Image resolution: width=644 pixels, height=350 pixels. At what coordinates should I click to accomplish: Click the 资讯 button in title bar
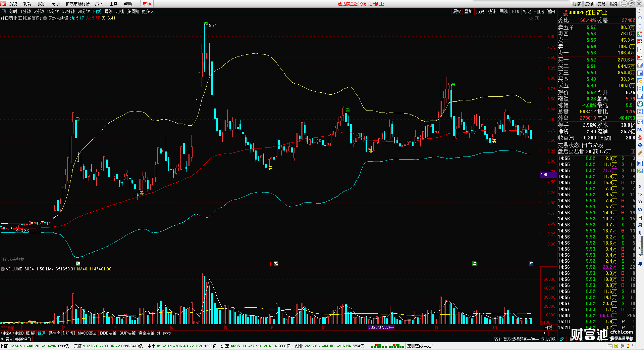click(589, 4)
